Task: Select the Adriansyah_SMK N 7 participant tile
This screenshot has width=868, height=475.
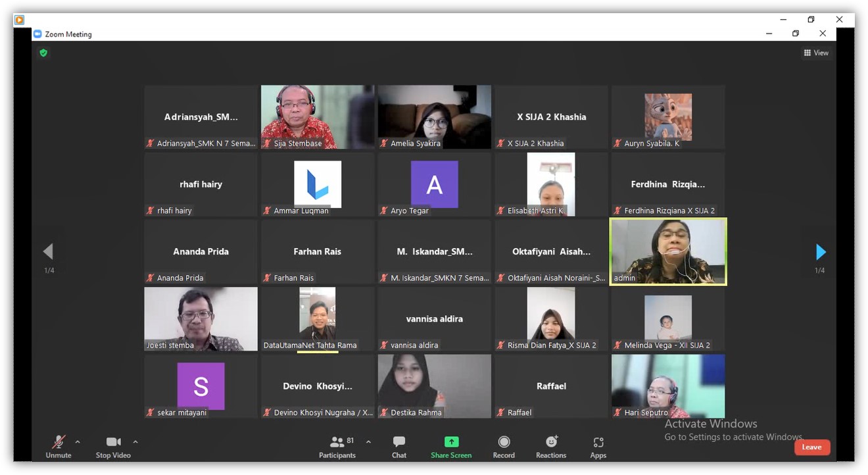Action: (x=201, y=117)
